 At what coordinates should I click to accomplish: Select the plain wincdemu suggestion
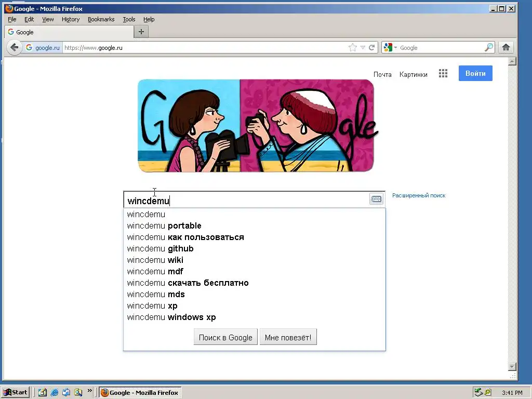(255, 215)
